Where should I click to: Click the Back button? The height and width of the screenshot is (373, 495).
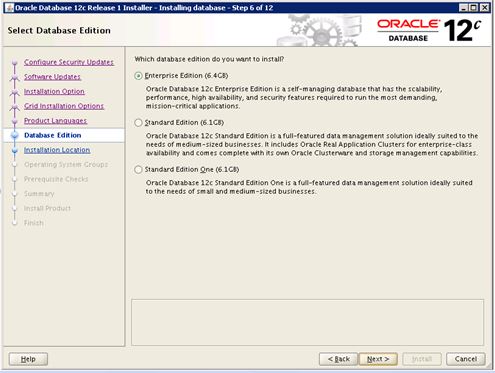pos(338,359)
